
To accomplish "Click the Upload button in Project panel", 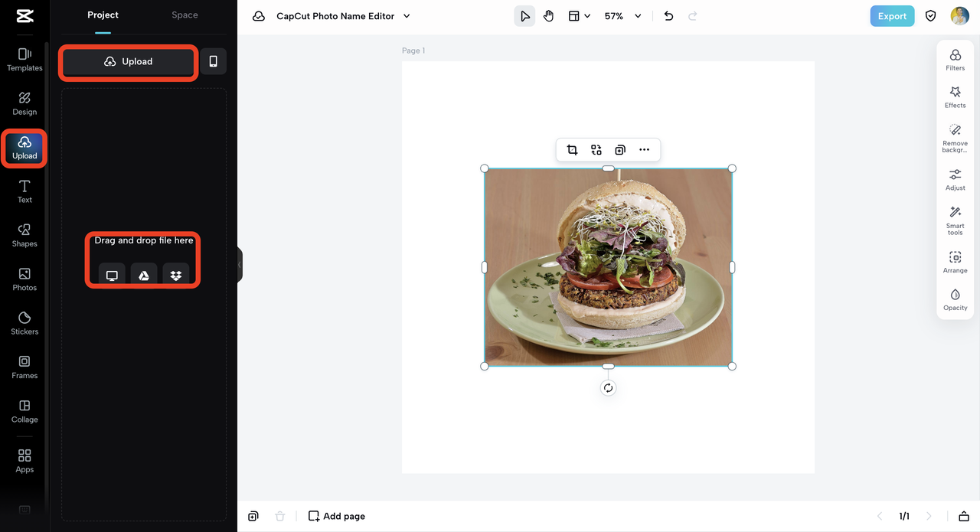I will click(x=129, y=61).
